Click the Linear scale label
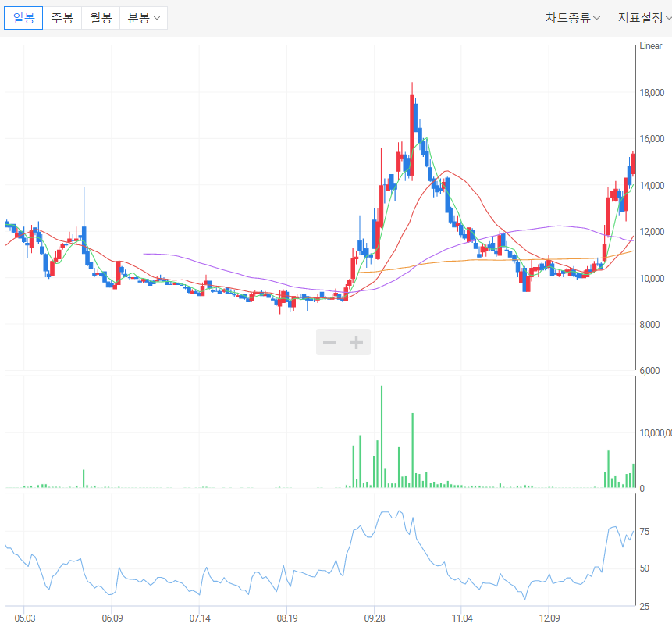 651,46
